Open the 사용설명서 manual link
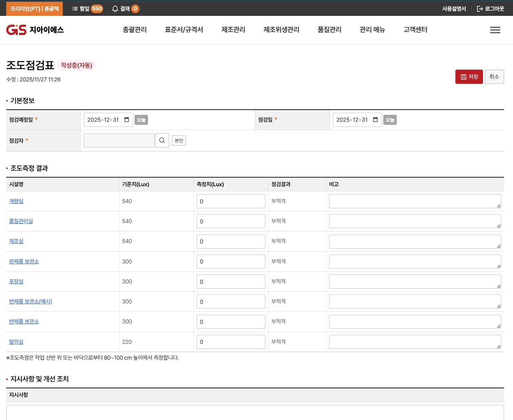 tap(454, 9)
